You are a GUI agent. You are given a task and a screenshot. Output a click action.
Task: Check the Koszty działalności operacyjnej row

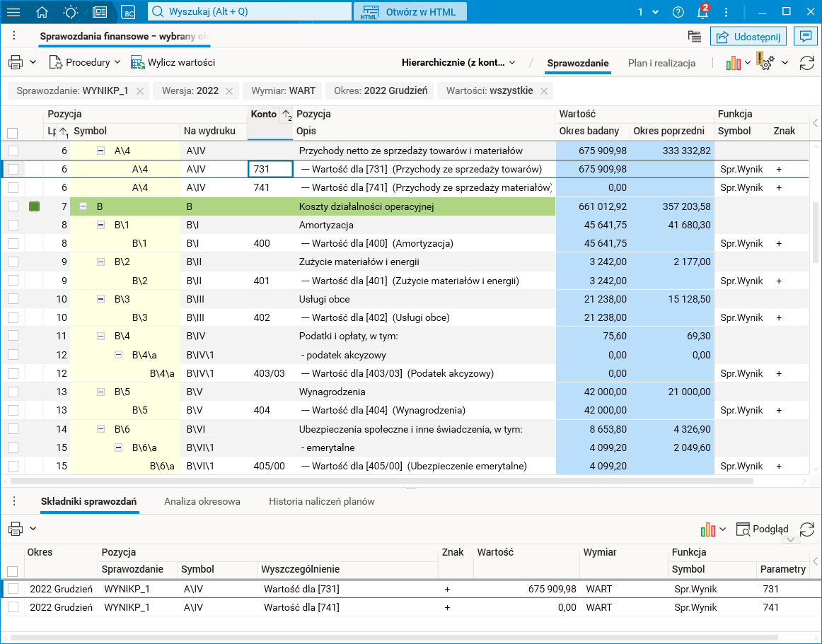[13, 206]
